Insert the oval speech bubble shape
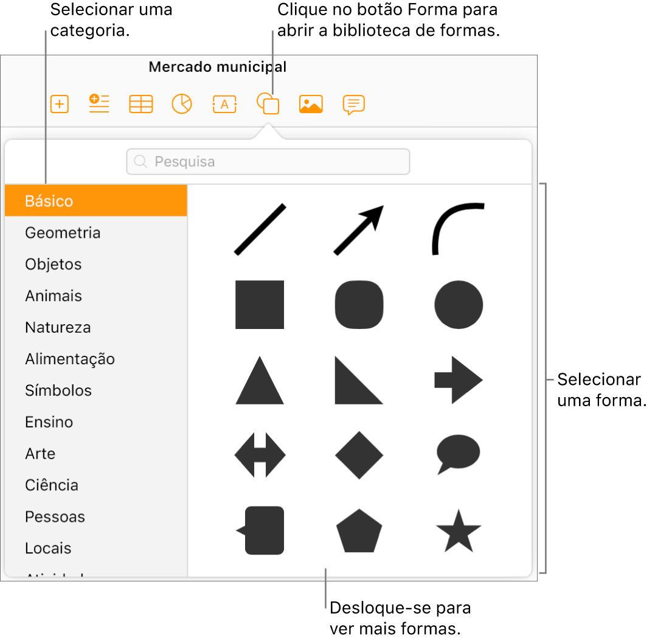655x644 pixels. pyautogui.click(x=458, y=454)
